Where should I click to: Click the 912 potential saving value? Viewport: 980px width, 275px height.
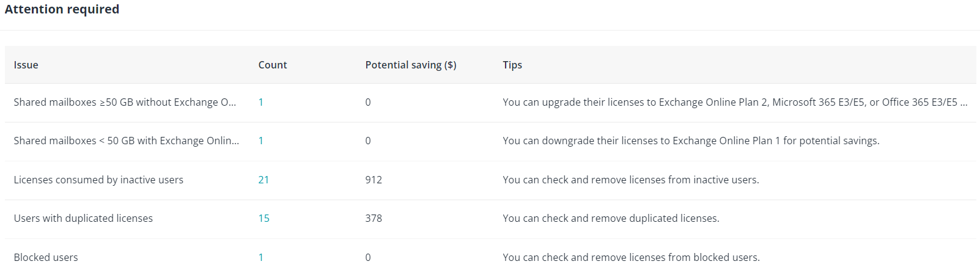click(374, 180)
